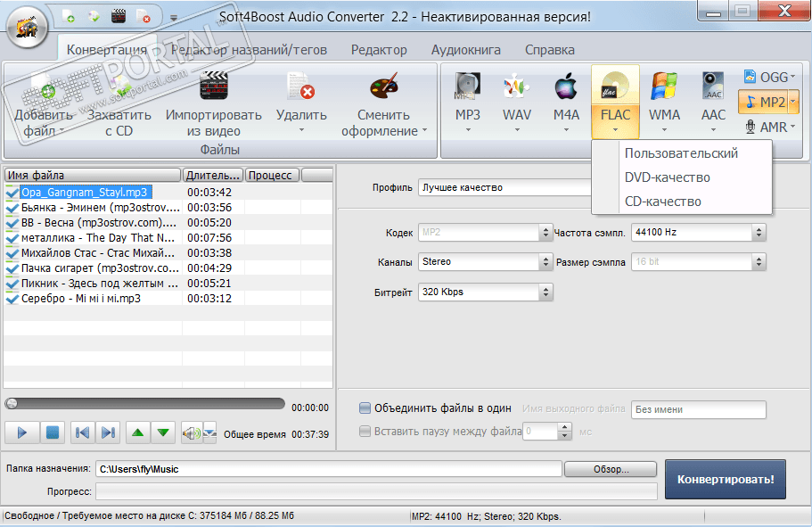
Task: Uncheck the ВВ - Весна file checkbox
Action: click(12, 223)
